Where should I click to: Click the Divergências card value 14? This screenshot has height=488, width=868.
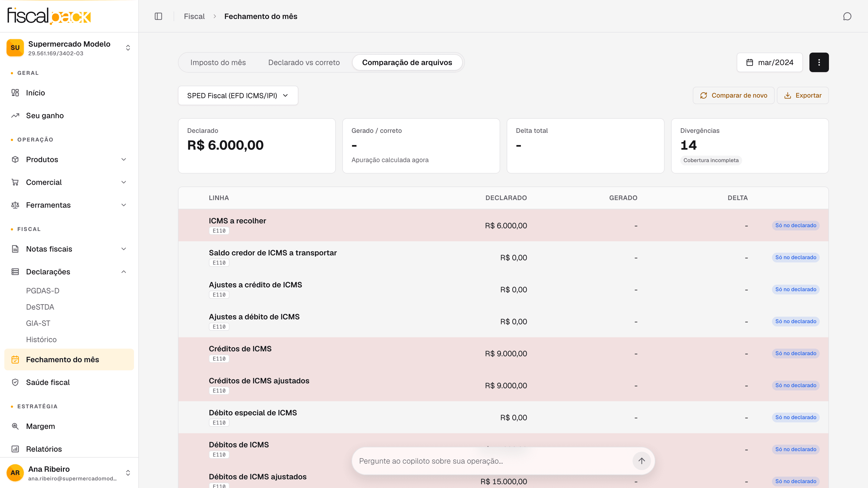pos(688,145)
